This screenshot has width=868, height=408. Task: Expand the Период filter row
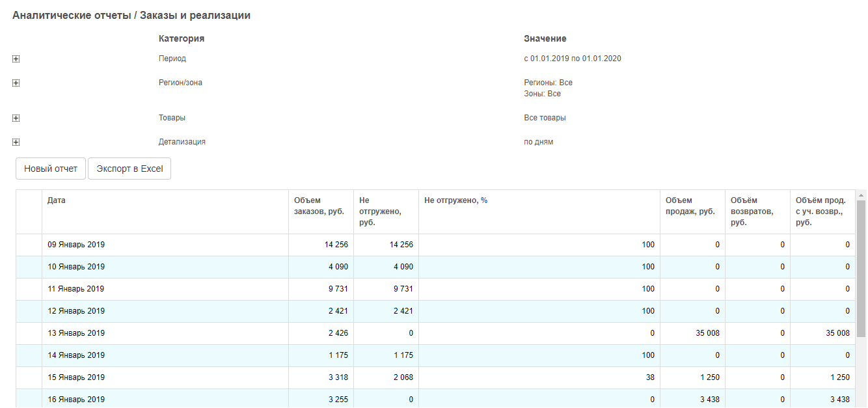coord(16,59)
